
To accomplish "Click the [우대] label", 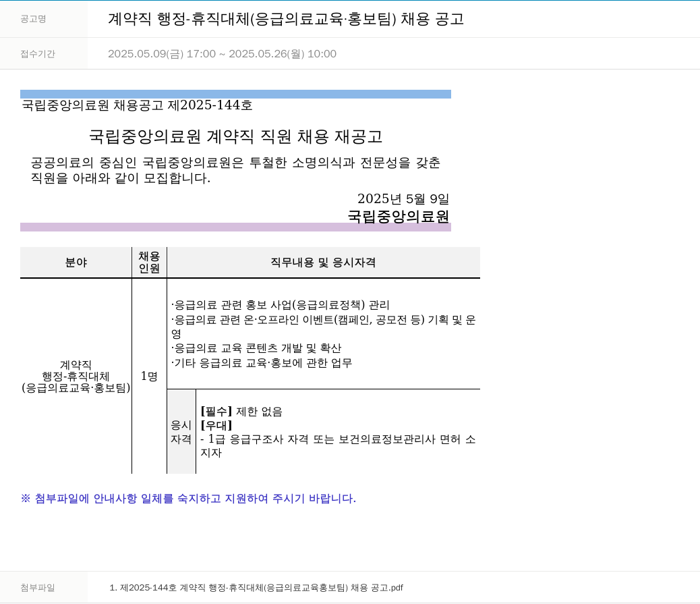I will (x=216, y=425).
